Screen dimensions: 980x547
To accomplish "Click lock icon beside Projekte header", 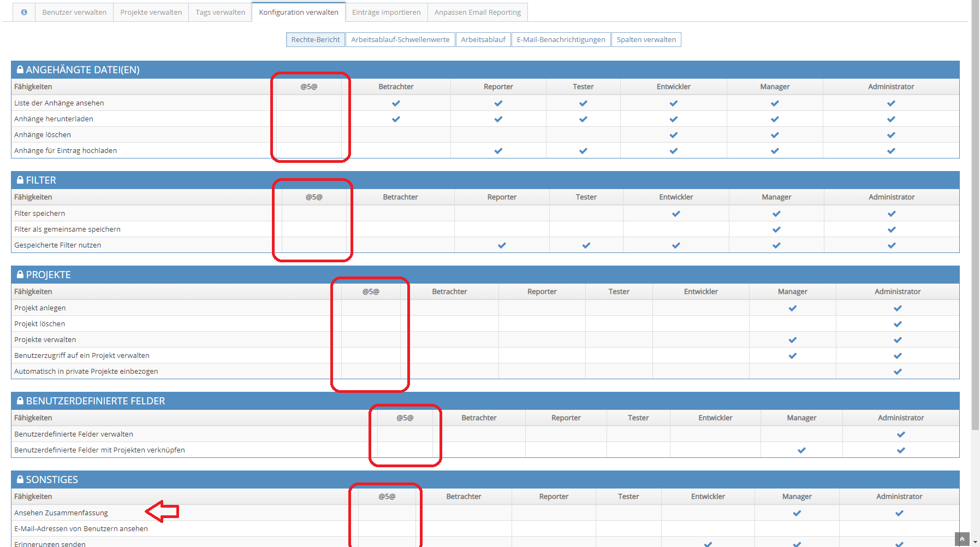I will coord(20,274).
